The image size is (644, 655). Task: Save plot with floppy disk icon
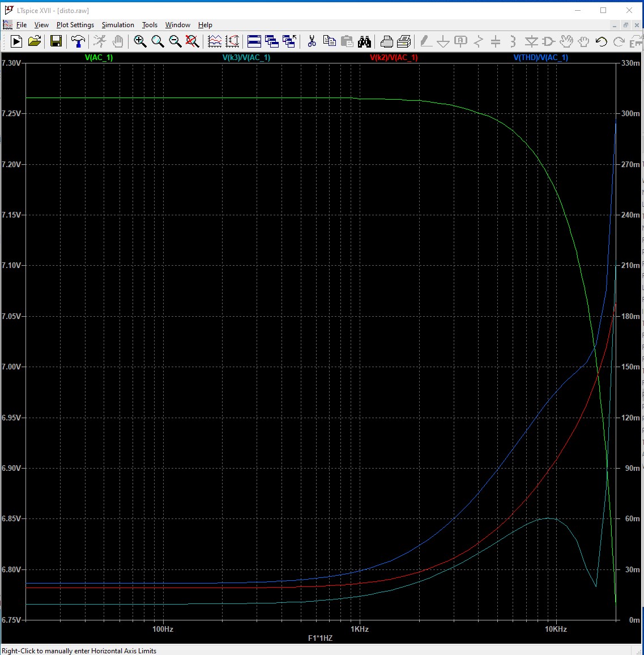click(56, 41)
